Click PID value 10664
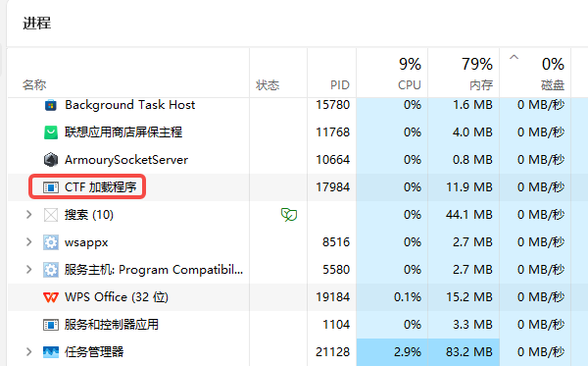588x366 pixels. pos(332,160)
